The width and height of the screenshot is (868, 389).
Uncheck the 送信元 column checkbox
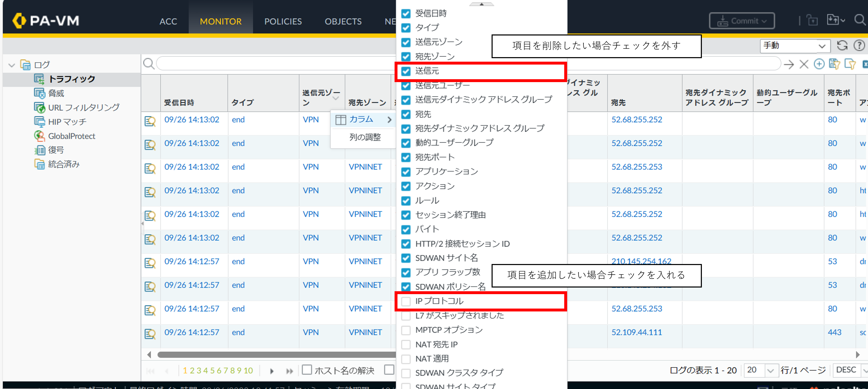(406, 71)
